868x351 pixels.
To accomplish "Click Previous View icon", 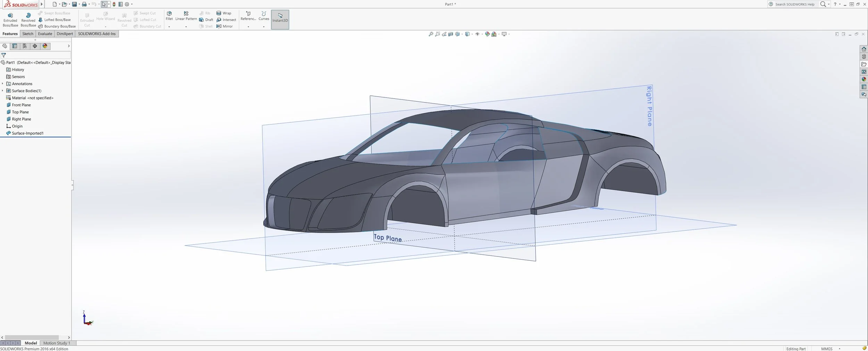I will (x=444, y=34).
